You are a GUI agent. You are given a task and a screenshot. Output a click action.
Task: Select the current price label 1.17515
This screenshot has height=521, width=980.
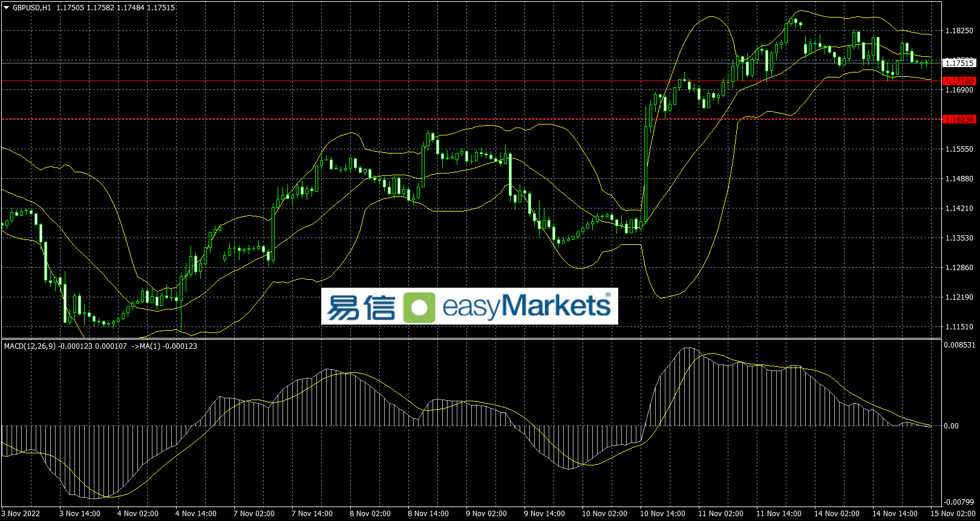(x=959, y=63)
